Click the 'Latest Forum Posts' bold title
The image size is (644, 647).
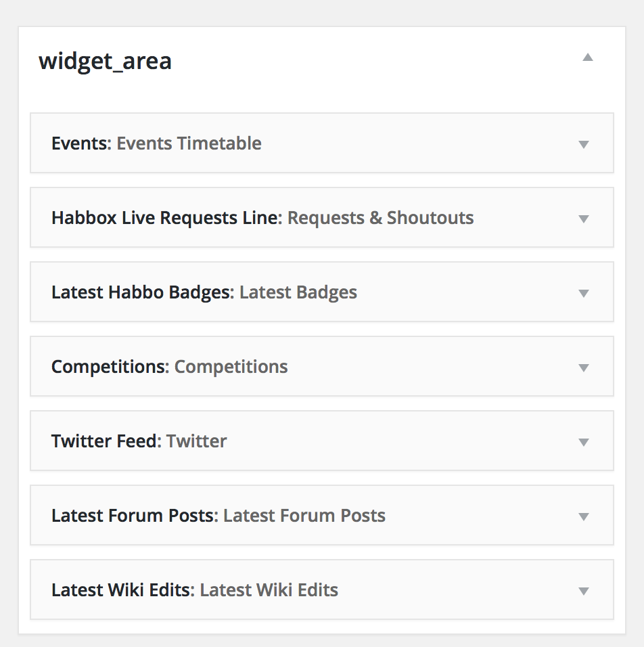[133, 516]
